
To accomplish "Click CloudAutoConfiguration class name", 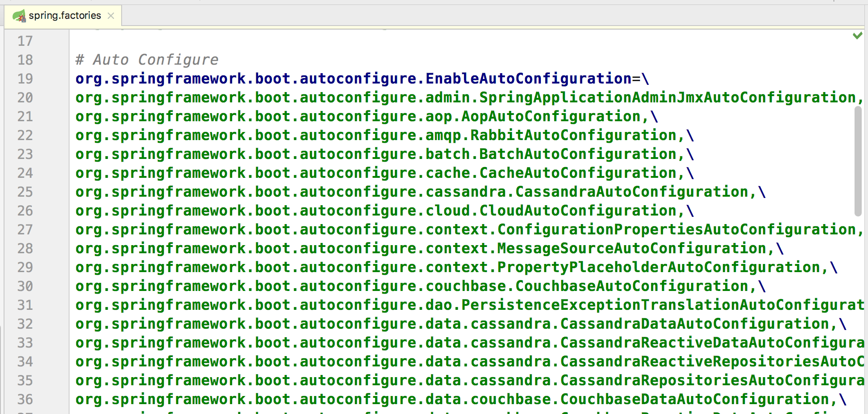I will (578, 211).
